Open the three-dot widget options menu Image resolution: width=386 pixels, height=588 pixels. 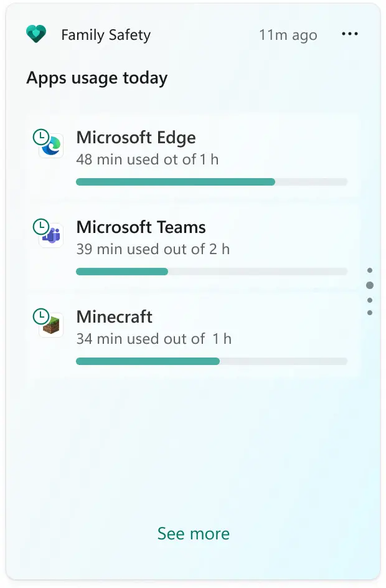click(x=350, y=35)
